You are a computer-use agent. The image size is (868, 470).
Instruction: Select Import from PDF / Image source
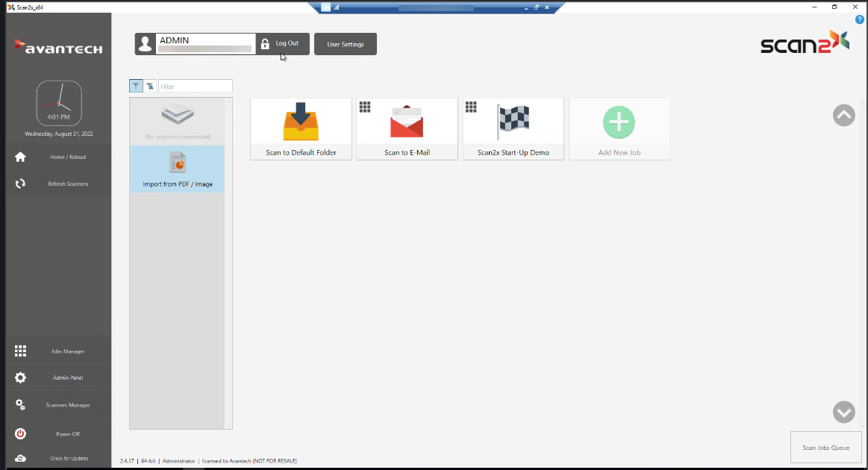tap(177, 169)
